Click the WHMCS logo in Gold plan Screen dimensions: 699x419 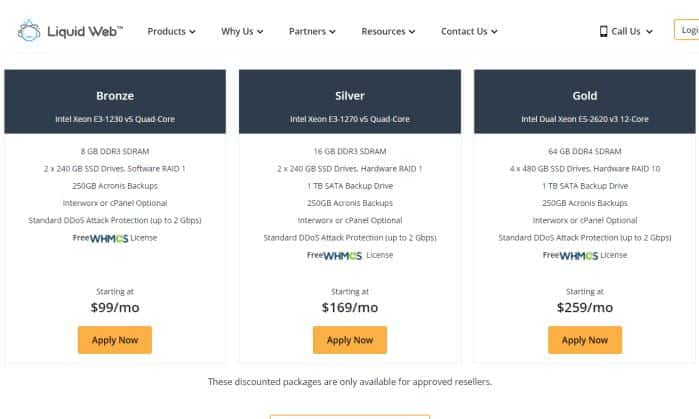(x=579, y=256)
